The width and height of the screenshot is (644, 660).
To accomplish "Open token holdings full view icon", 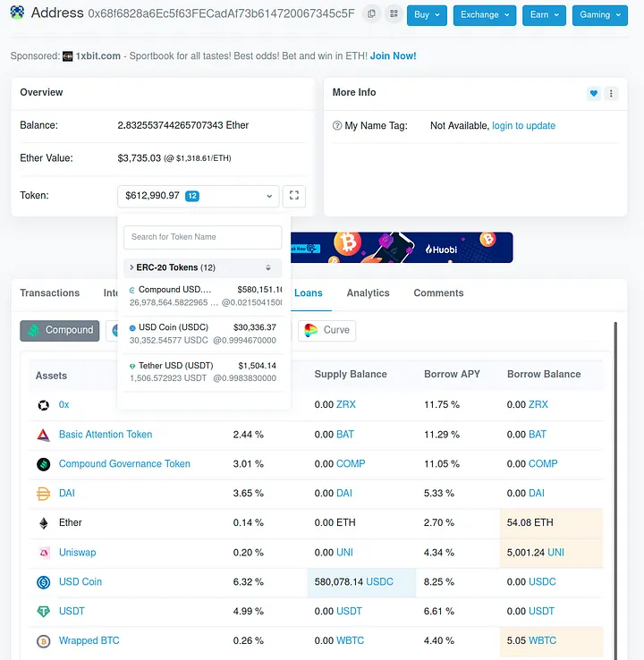I will click(x=293, y=196).
